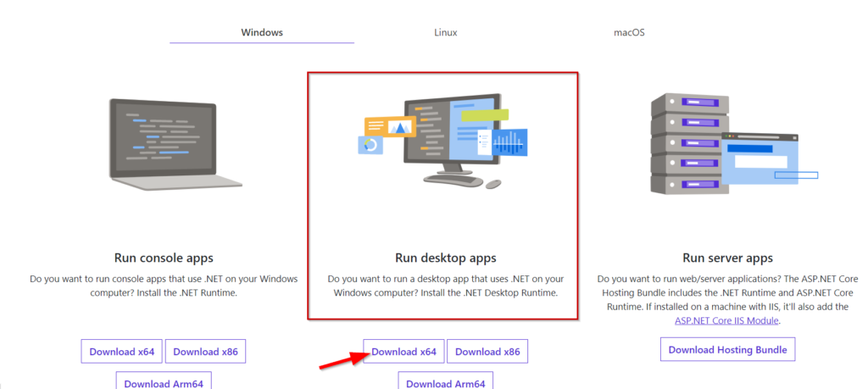Download Arm64 under Run desktop apps
Screen dimensions: 868x389
click(446, 381)
